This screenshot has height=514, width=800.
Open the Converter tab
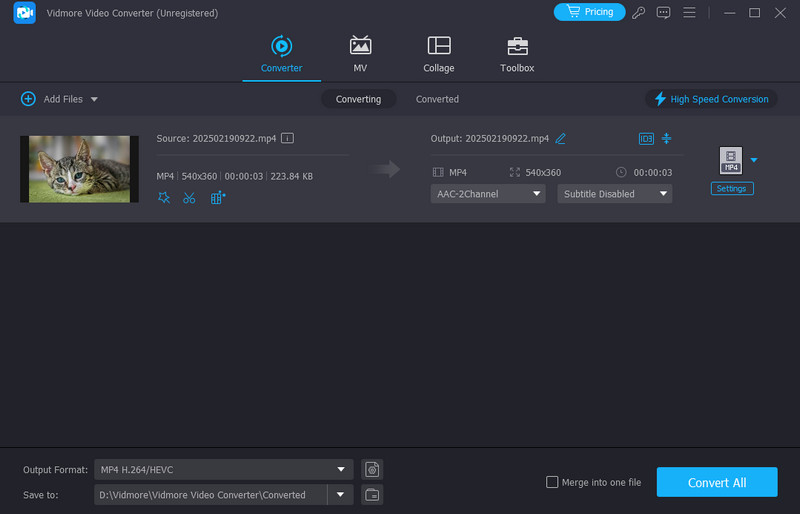282,55
